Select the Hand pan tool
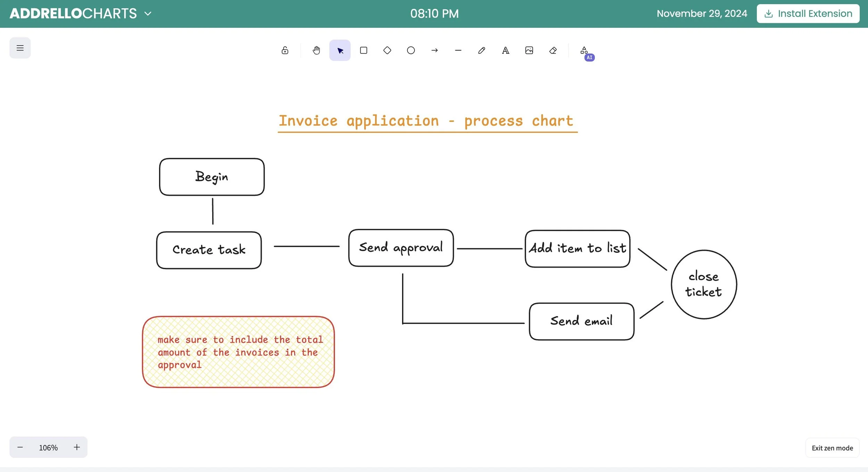Viewport: 868px width, 472px height. [x=316, y=50]
